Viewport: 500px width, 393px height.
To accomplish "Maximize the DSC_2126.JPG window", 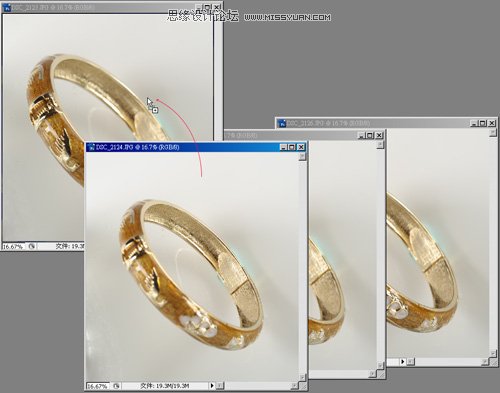I will (483, 123).
